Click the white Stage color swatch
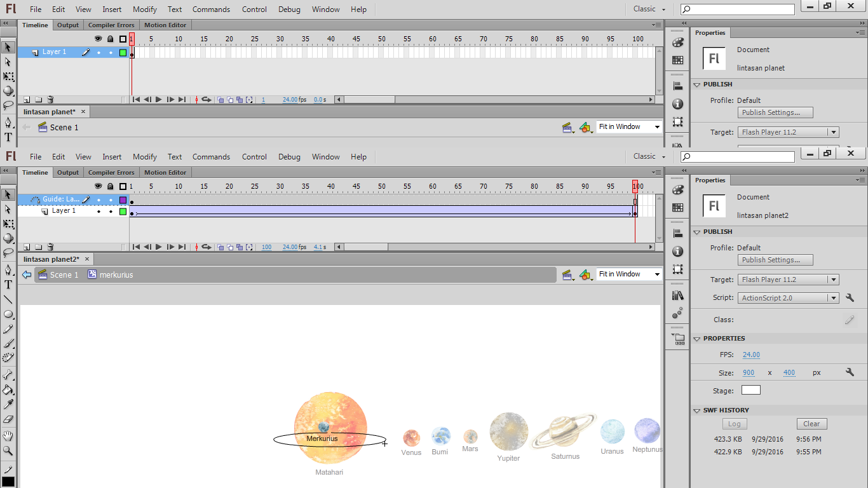 coord(750,390)
